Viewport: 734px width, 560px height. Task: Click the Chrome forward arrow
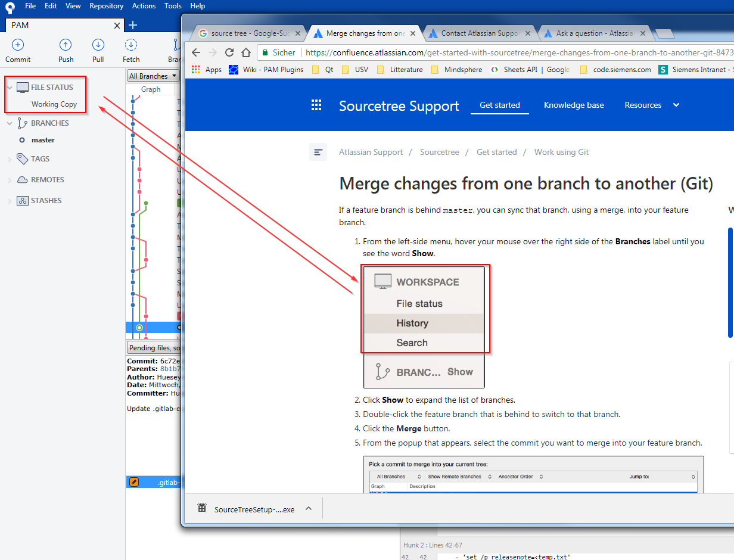pyautogui.click(x=213, y=52)
